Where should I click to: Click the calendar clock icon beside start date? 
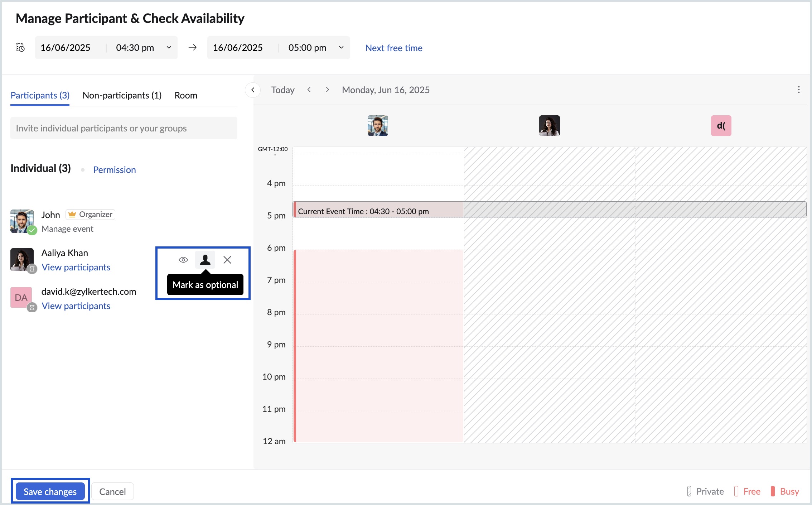pos(20,47)
